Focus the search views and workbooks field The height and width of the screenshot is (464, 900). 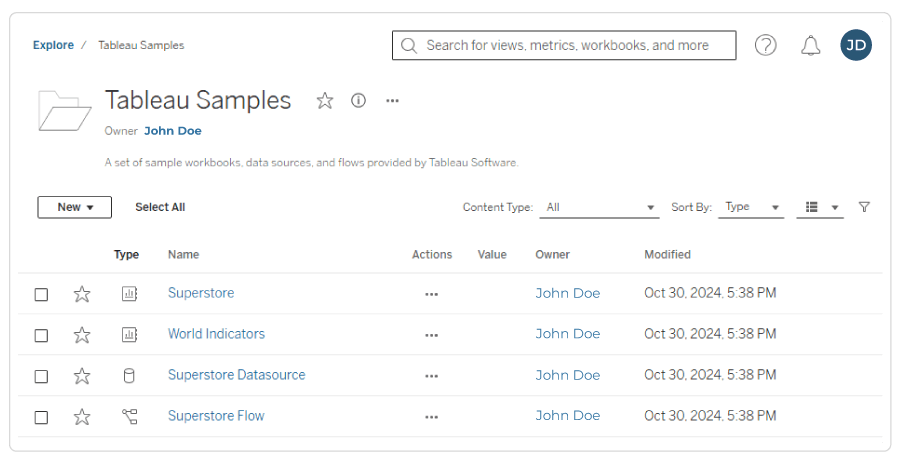[564, 45]
